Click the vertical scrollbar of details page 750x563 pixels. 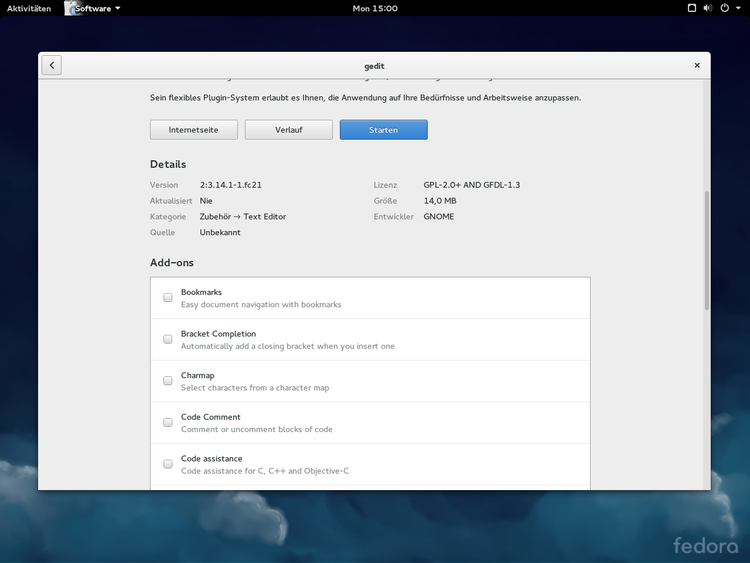[x=706, y=250]
